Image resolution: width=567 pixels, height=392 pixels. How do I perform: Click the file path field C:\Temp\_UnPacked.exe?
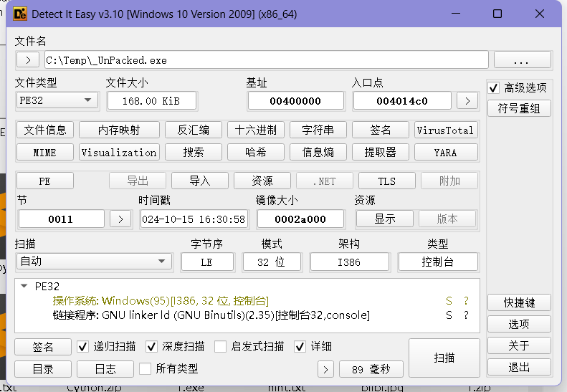(x=267, y=59)
